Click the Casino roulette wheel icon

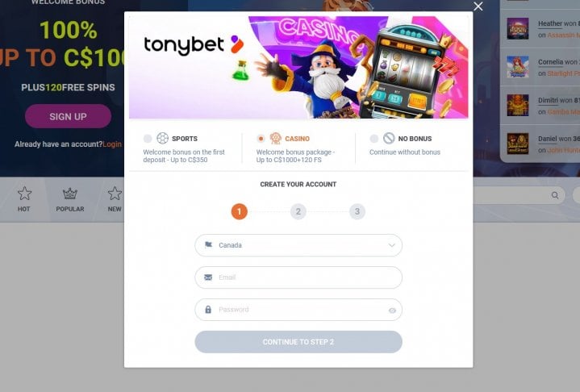tap(276, 138)
